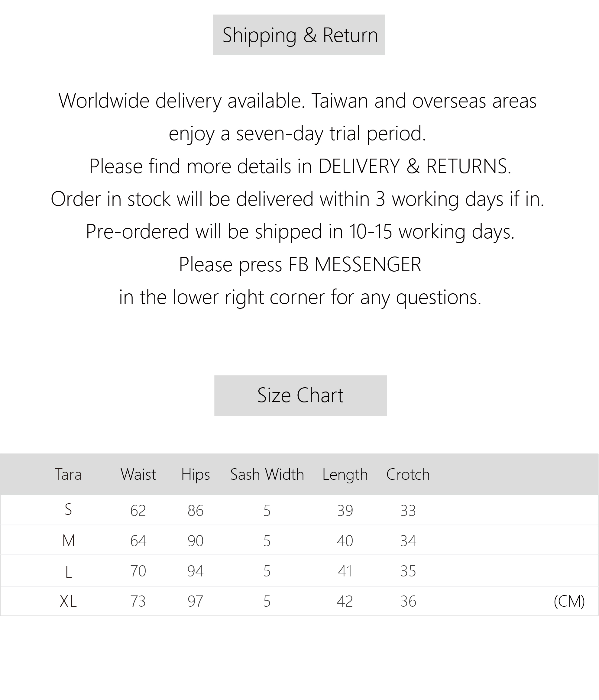Image resolution: width=599 pixels, height=700 pixels.
Task: Select the S size row label
Action: click(68, 509)
